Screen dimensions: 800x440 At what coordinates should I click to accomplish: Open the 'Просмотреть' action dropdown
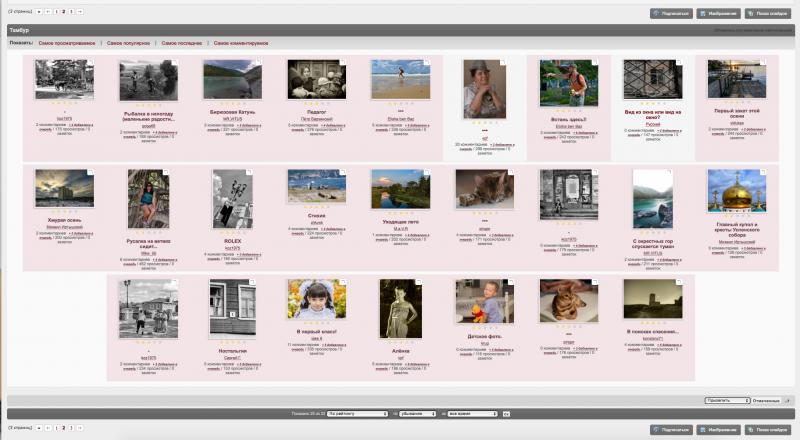727,401
